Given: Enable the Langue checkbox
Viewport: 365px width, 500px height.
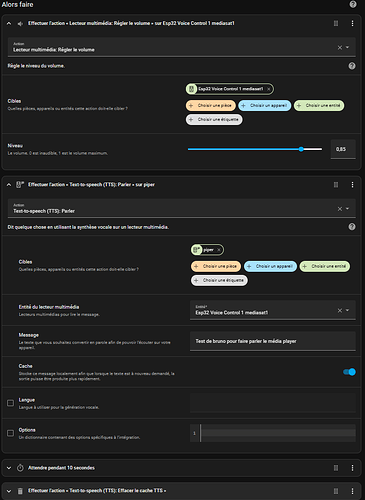Looking at the screenshot, I should pyautogui.click(x=10, y=403).
